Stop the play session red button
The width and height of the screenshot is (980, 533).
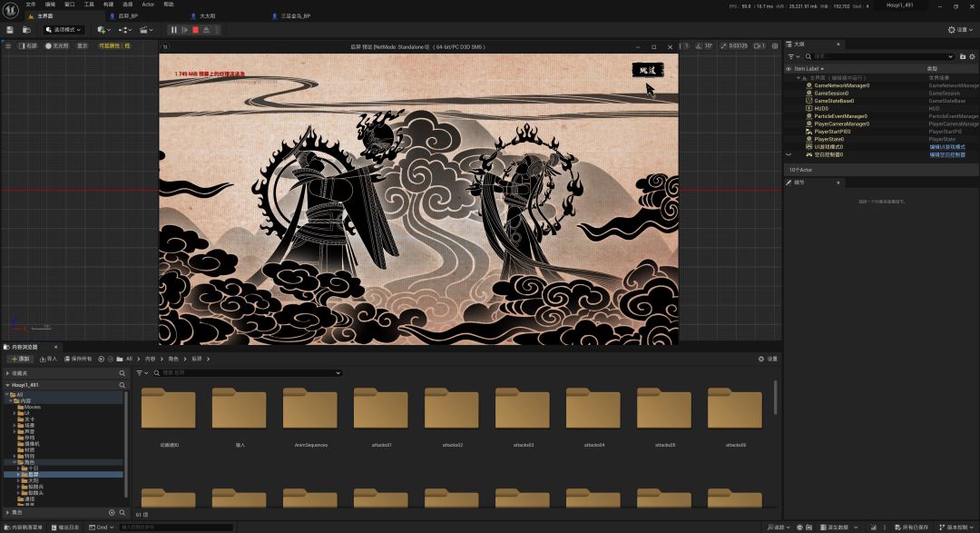click(x=196, y=29)
